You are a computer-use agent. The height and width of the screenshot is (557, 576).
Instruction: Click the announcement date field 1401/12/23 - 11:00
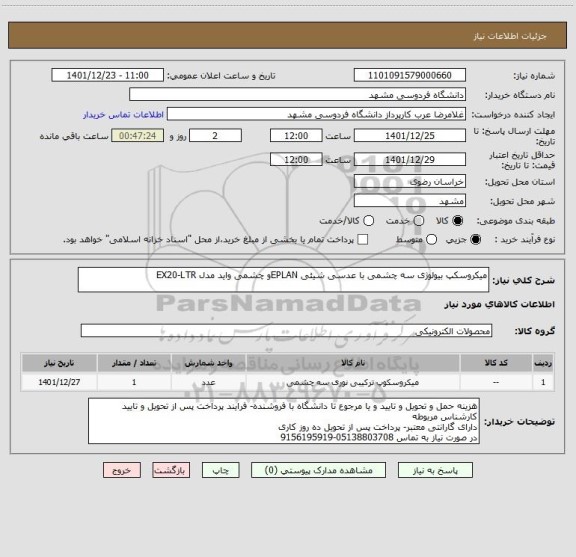point(108,75)
